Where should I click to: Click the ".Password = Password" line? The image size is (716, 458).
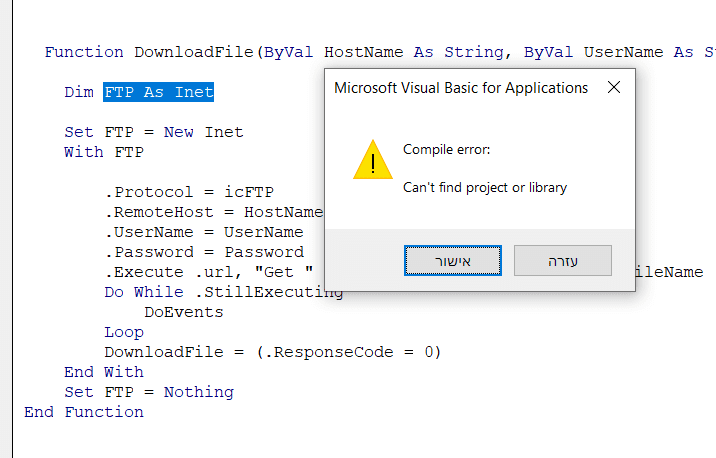[x=203, y=252]
